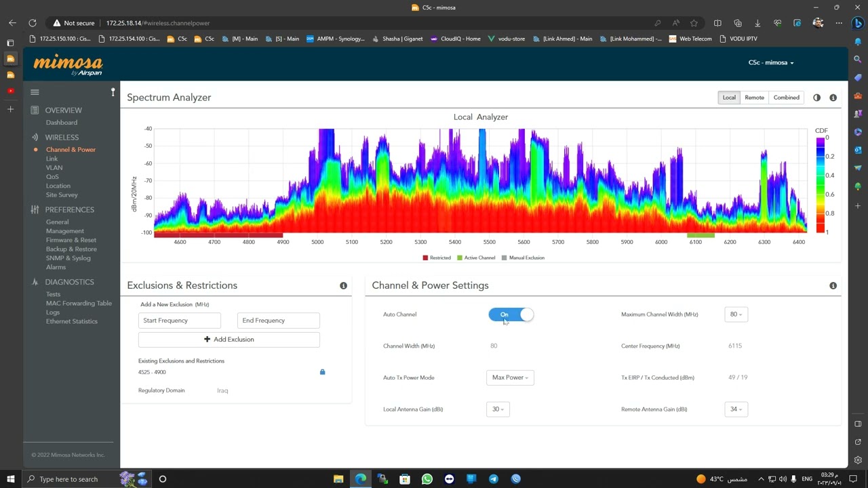Click the End Frequency field
Image resolution: width=868 pixels, height=488 pixels.
(279, 321)
